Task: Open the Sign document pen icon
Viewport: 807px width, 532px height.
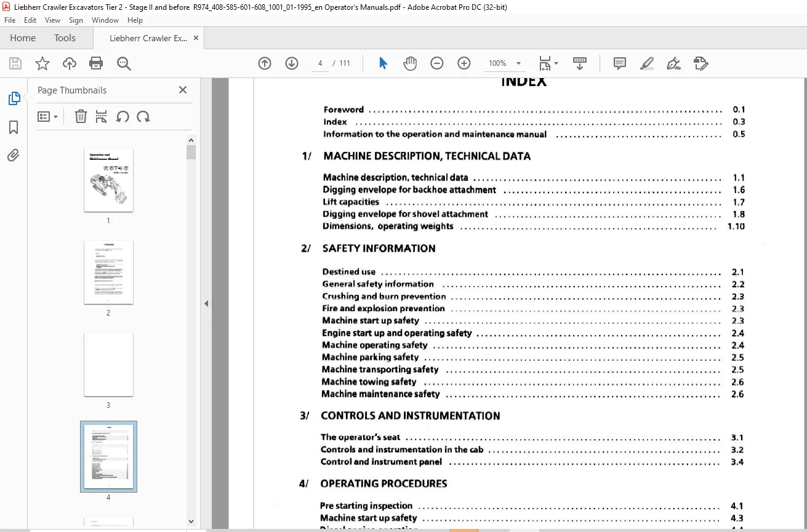Action: [673, 63]
